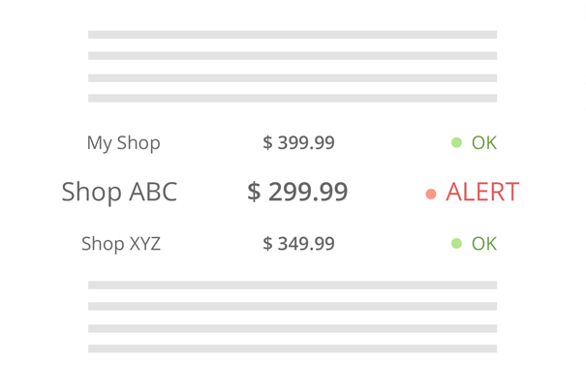586x392 pixels.
Task: Click the first gray placeholder bar at top
Action: [293, 35]
